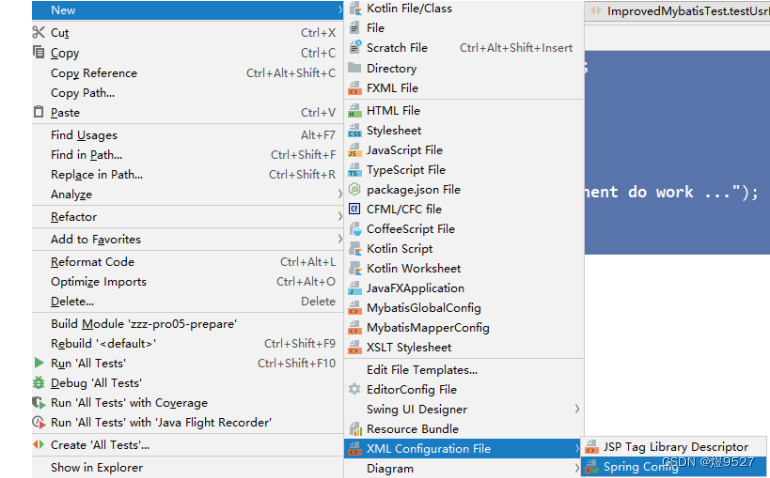The width and height of the screenshot is (770, 478).
Task: Click the JSP Tag Library Descriptor icon
Action: 592,447
